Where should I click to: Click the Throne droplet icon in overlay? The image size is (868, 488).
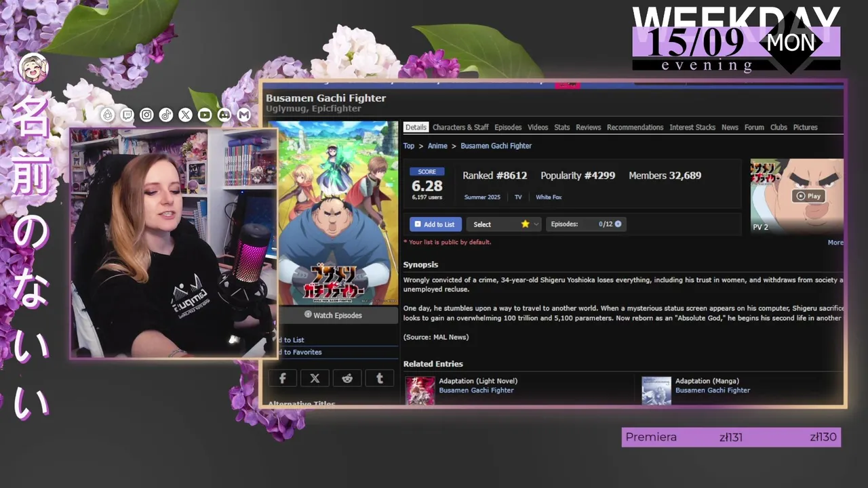[107, 115]
